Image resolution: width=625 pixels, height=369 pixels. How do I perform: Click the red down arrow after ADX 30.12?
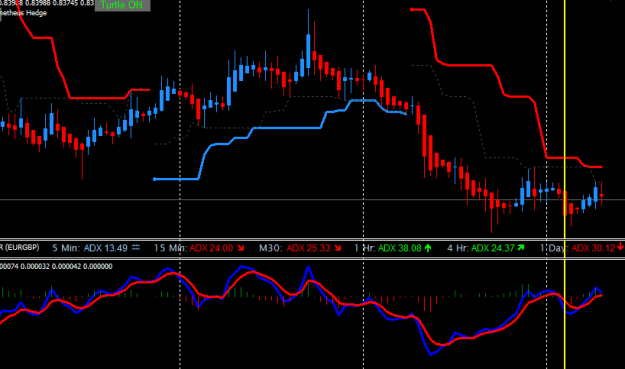coord(621,247)
